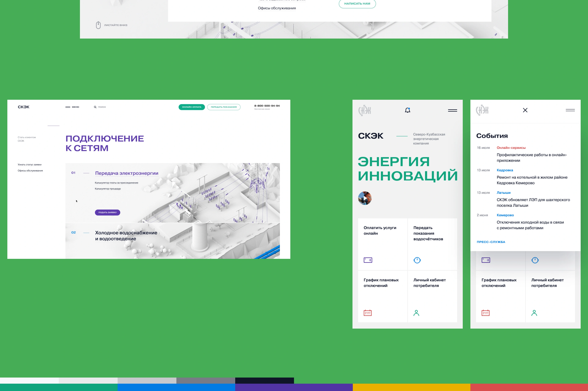Close the События panel with the X icon
The image size is (588, 391).
tap(525, 110)
